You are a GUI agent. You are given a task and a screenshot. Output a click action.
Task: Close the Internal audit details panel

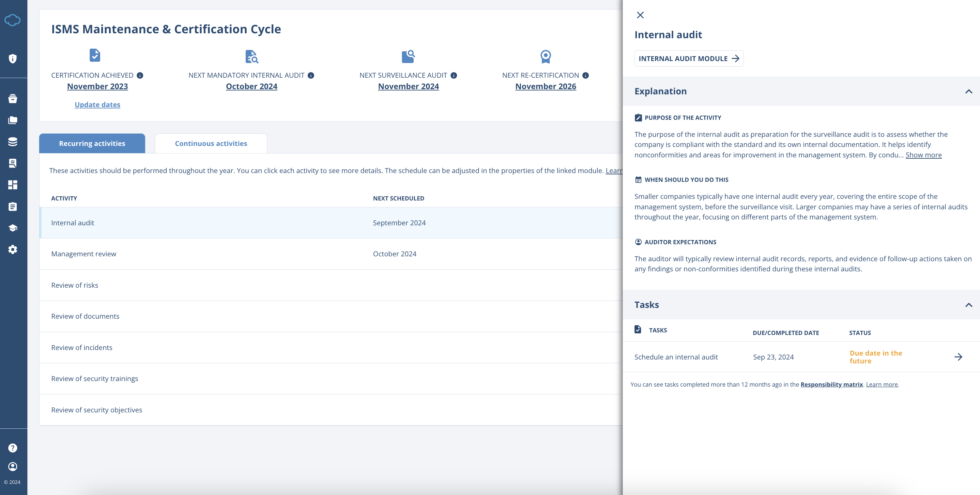[640, 15]
